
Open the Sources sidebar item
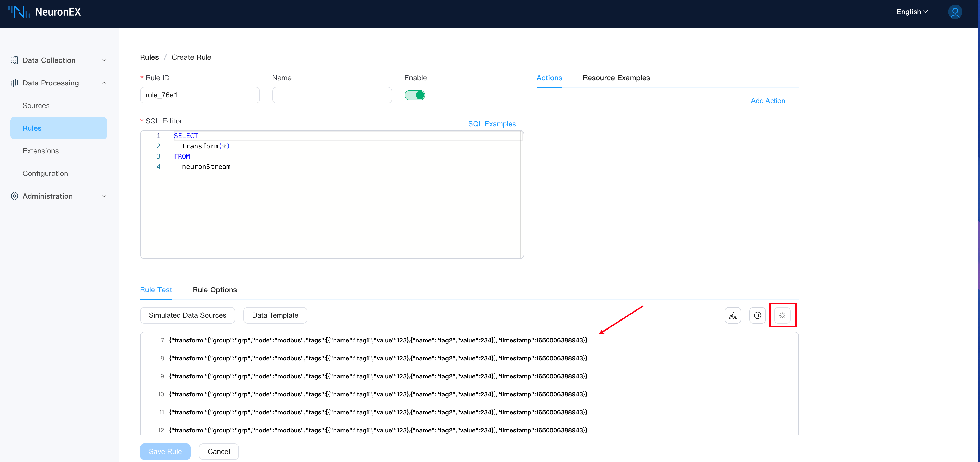click(x=36, y=106)
